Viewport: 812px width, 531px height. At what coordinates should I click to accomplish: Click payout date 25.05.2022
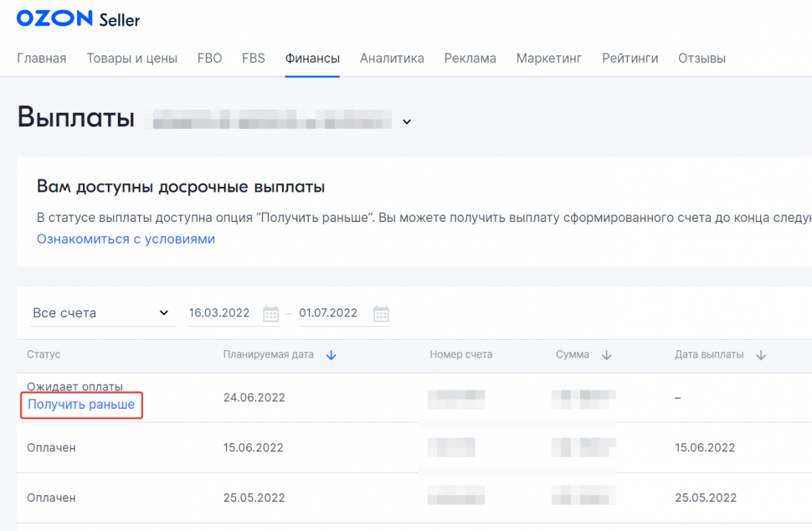coord(706,497)
